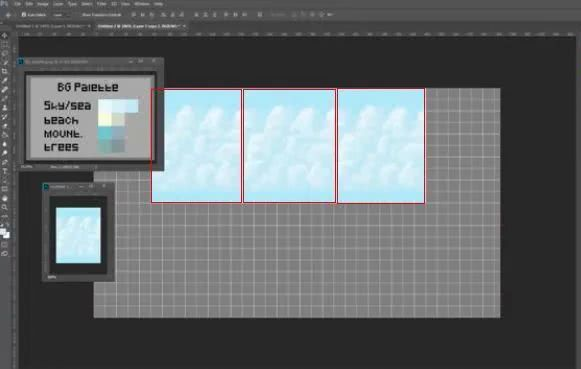
Task: Click the first Sky/sea palette swatch
Action: point(104,106)
